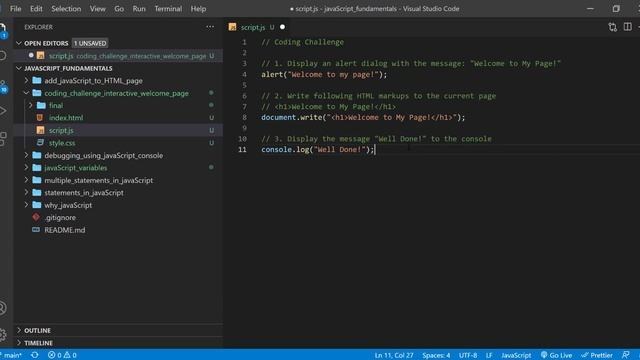This screenshot has height=360, width=640.
Task: Open changes compare icon in editor toolbar
Action: 613,27
